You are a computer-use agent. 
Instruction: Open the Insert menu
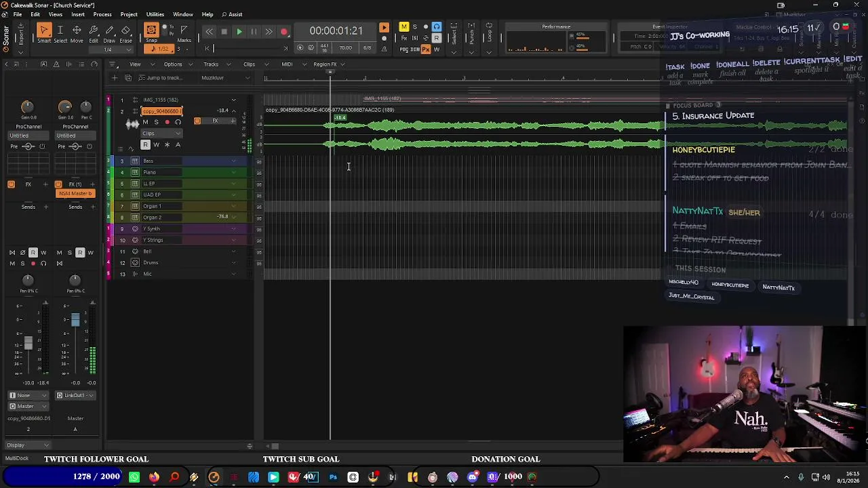click(x=78, y=14)
